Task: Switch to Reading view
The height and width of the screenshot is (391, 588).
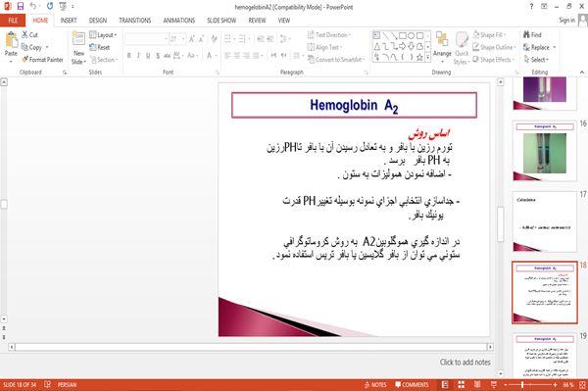Action: [x=477, y=384]
